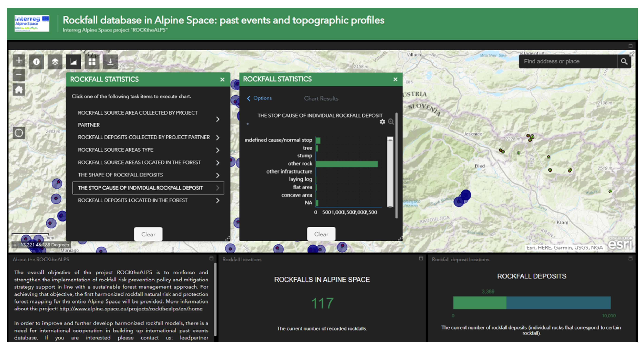Click the 117 recorded rockfalls number
Screen dimensions: 644x350
pyautogui.click(x=322, y=303)
